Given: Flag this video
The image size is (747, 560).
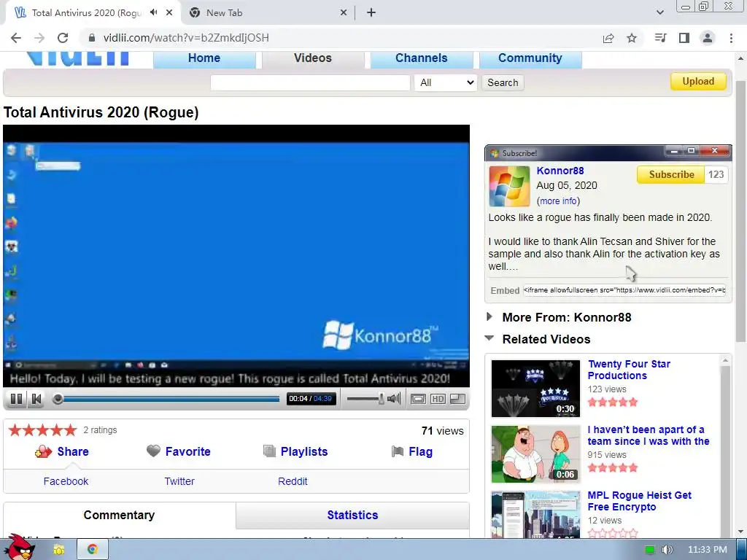Looking at the screenshot, I should 420,451.
